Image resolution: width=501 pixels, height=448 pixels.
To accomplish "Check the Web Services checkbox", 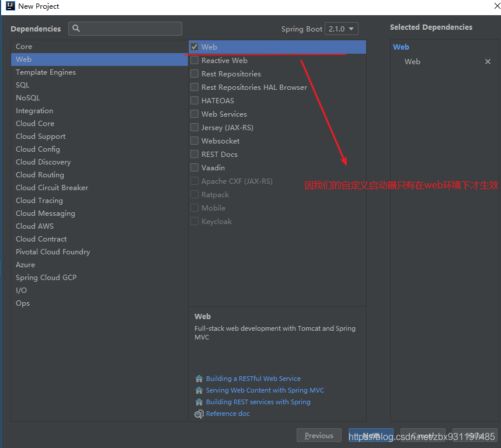I will pos(194,114).
